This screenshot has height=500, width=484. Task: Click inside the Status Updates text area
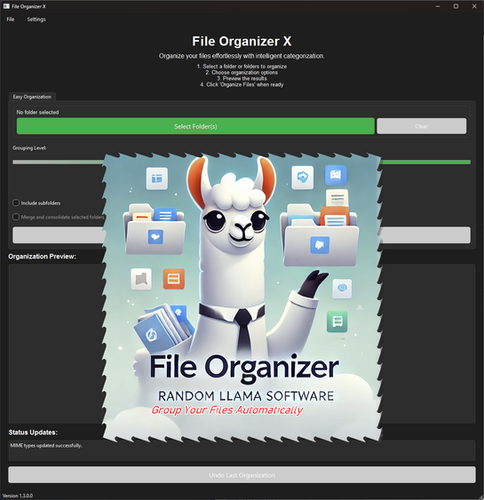point(242,451)
